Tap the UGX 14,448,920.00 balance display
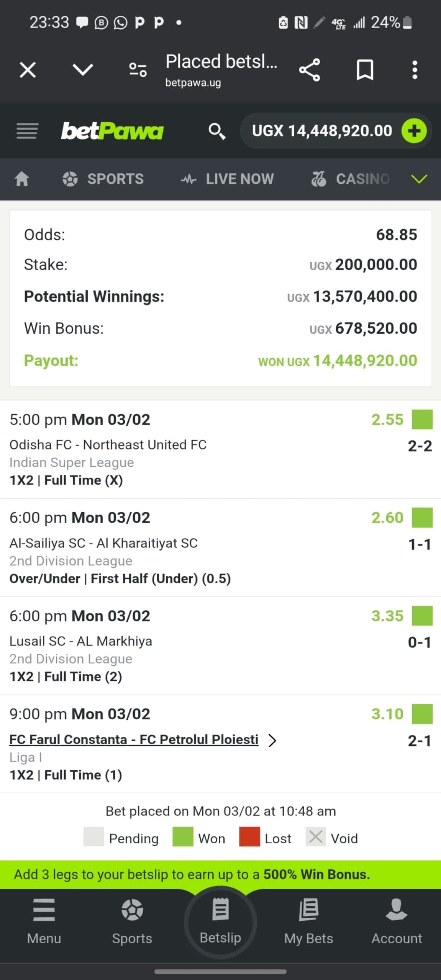The width and height of the screenshot is (441, 980). pyautogui.click(x=322, y=131)
